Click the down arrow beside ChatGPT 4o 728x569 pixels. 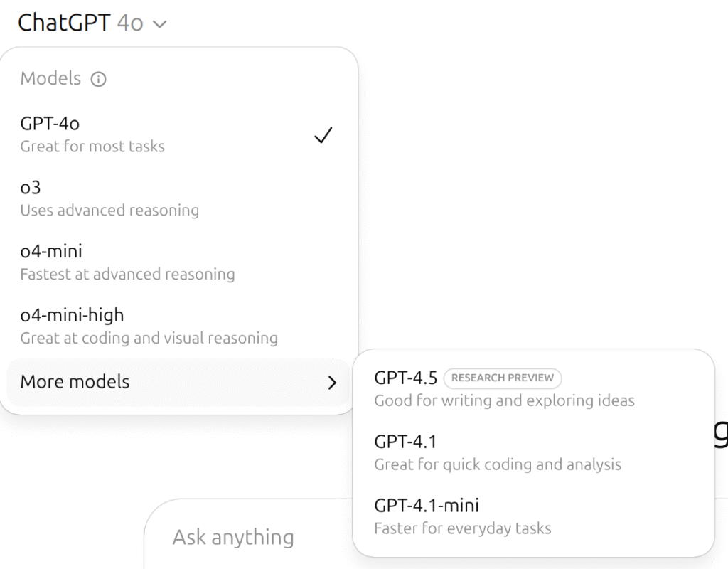(x=160, y=24)
